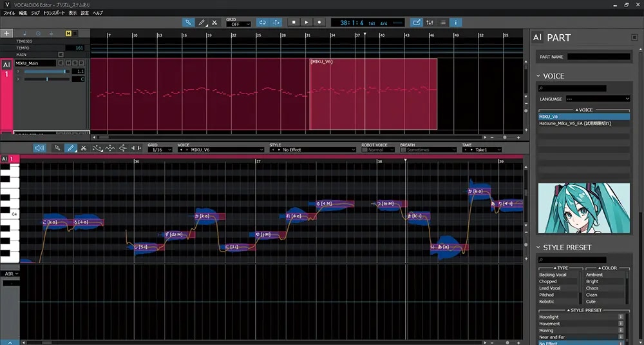
Task: Toggle the speaker audition icon in piano roll
Action: point(40,148)
